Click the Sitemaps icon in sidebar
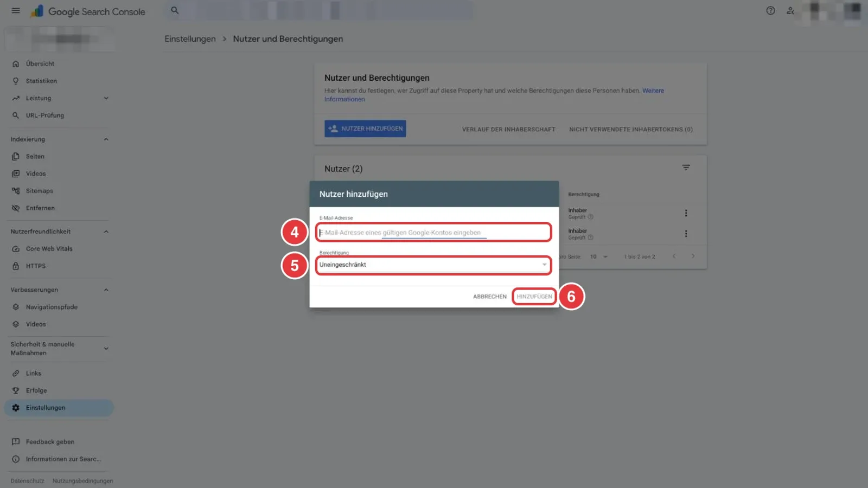Viewport: 868px width, 488px height. coord(16,191)
